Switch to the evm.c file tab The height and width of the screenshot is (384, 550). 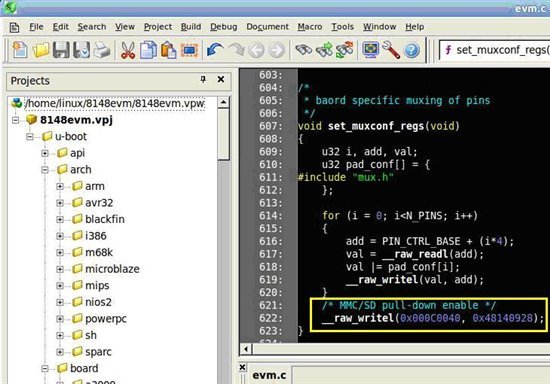pos(269,375)
